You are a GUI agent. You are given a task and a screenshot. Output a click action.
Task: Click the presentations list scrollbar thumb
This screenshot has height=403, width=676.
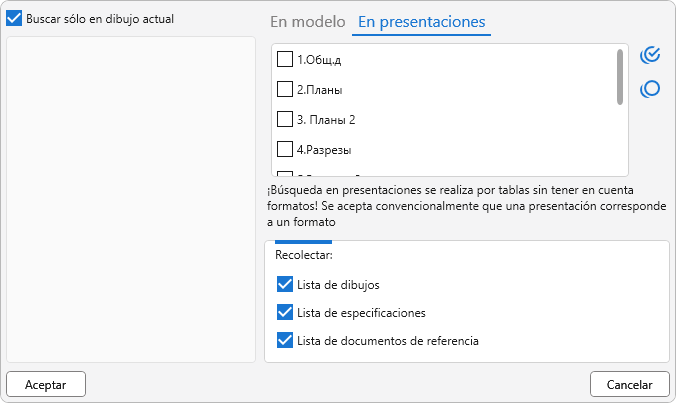pos(620,77)
